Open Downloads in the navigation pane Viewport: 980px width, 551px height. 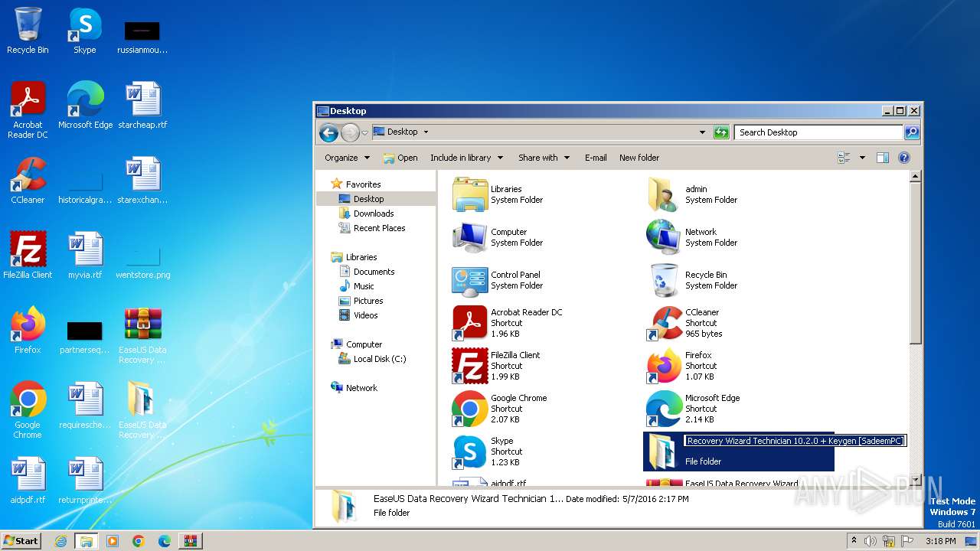tap(366, 214)
